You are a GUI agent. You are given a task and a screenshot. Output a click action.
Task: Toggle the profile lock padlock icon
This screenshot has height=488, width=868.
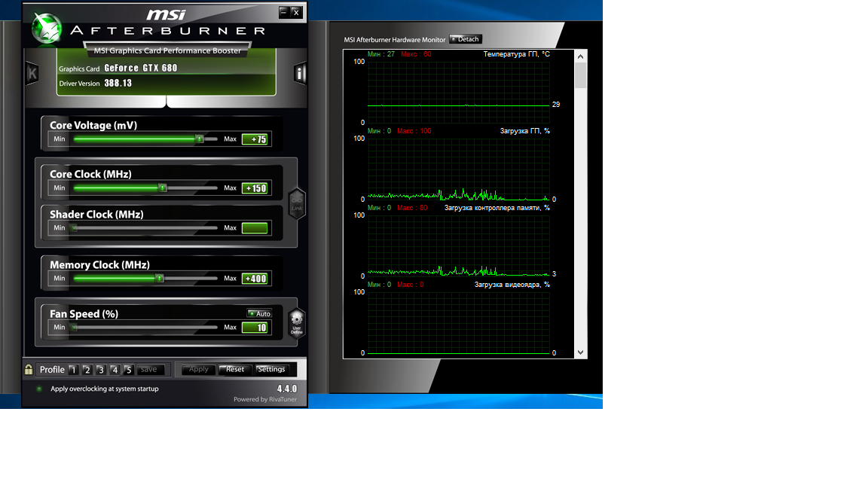29,369
